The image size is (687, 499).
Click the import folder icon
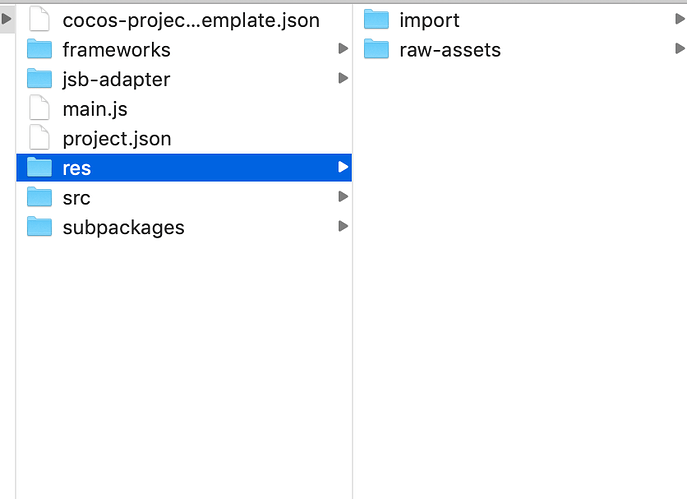point(376,20)
